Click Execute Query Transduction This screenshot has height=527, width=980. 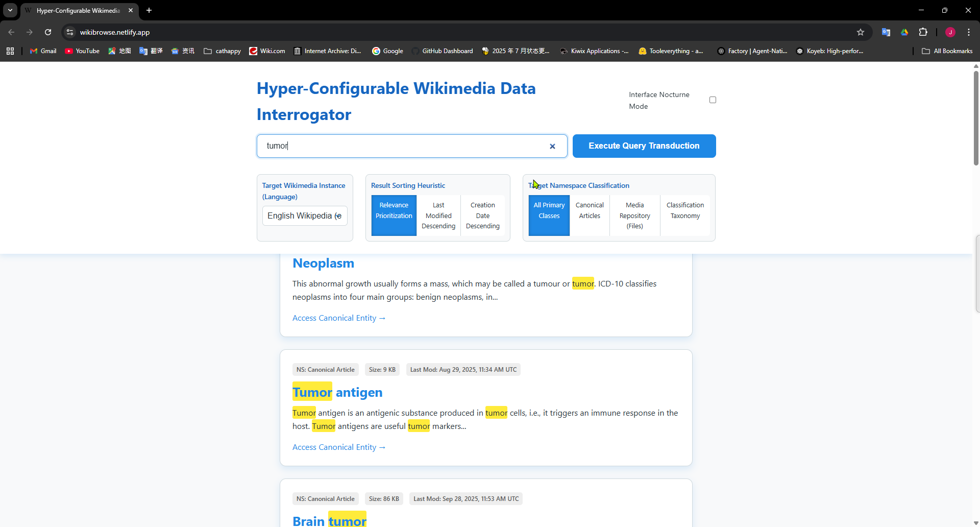pyautogui.click(x=644, y=146)
